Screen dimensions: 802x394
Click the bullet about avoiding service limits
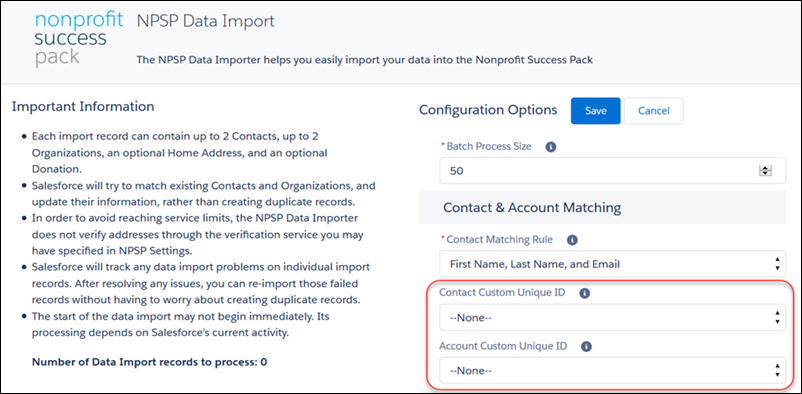pyautogui.click(x=198, y=235)
